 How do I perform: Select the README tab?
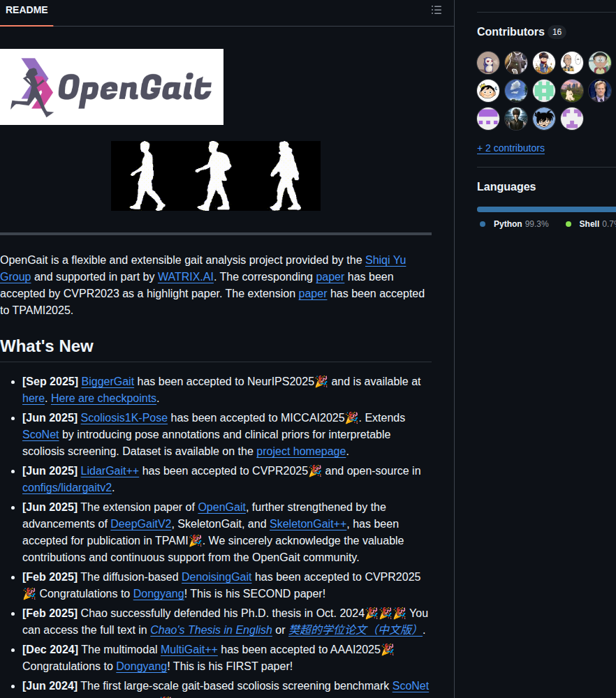pos(27,10)
